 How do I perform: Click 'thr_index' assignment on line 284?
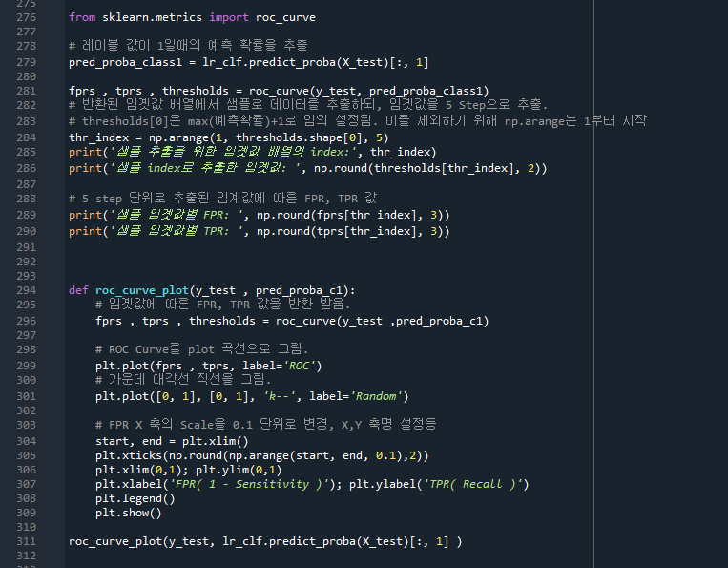(99, 137)
